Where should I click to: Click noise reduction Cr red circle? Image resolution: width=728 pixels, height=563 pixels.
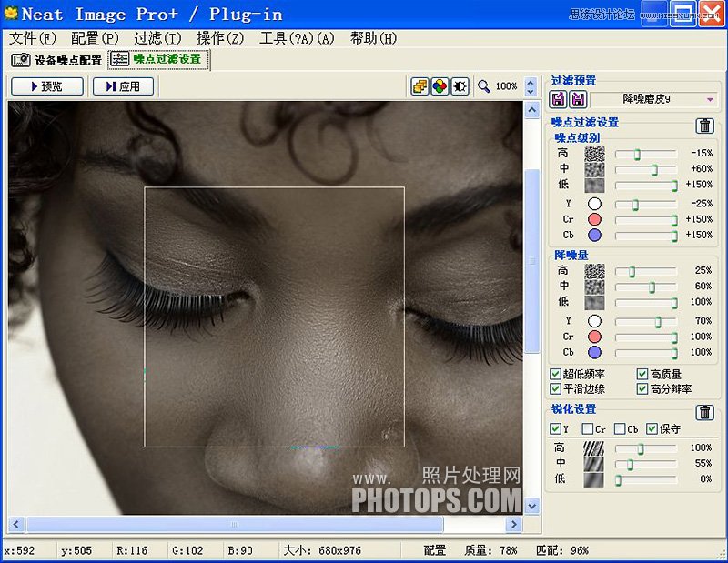click(x=594, y=337)
